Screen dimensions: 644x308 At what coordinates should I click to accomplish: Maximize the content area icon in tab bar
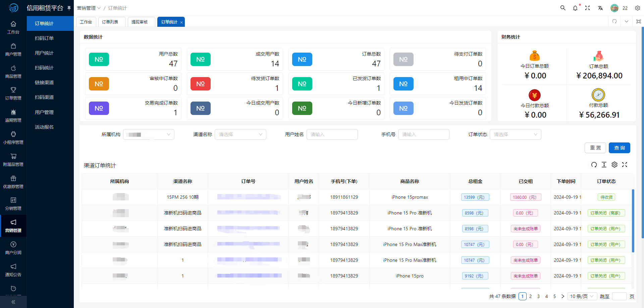(x=638, y=21)
